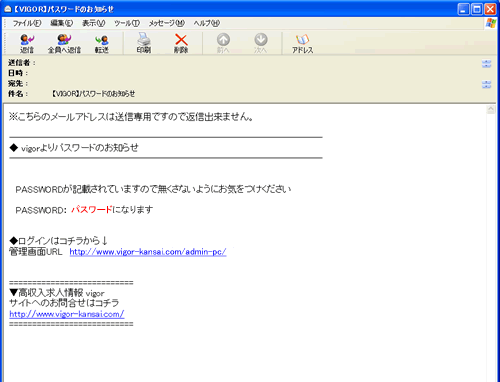This screenshot has height=382, width=500.
Task: Open the ファイル(F) menu
Action: click(x=27, y=23)
